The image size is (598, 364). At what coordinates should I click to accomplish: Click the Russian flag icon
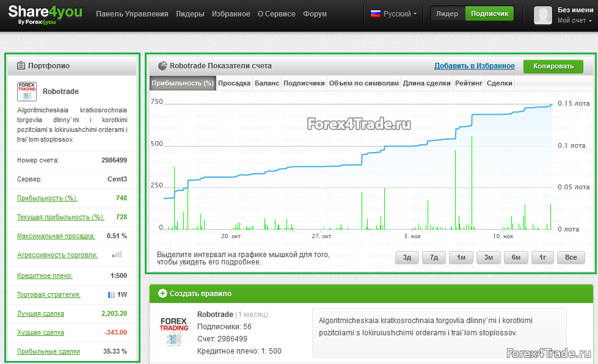tap(376, 13)
